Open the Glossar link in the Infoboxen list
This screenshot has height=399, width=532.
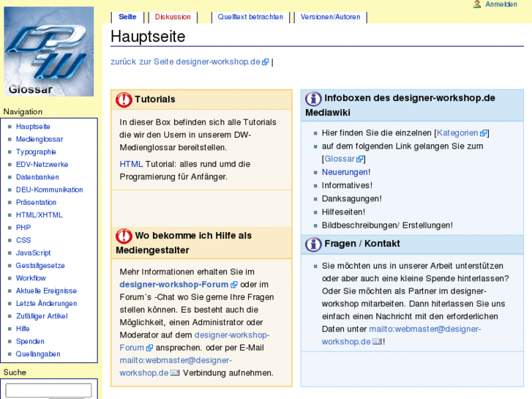[340, 159]
